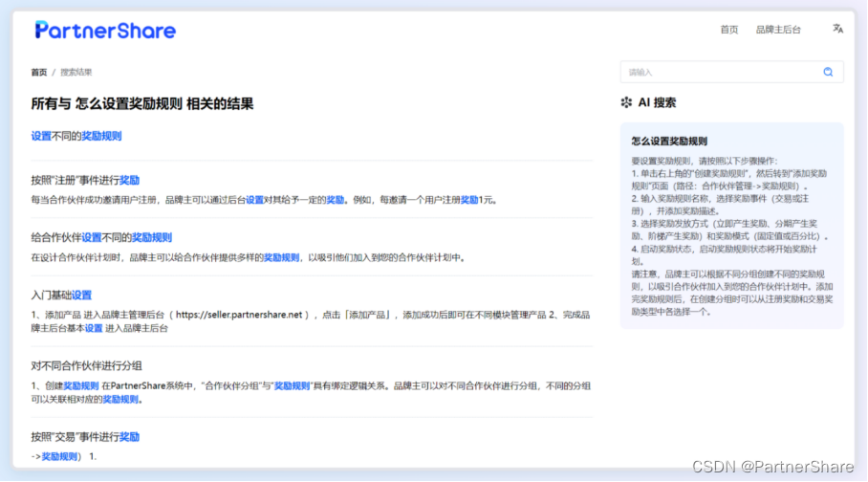Open result 按照"交易"事件进行奖励
This screenshot has width=868, height=482.
coord(85,436)
